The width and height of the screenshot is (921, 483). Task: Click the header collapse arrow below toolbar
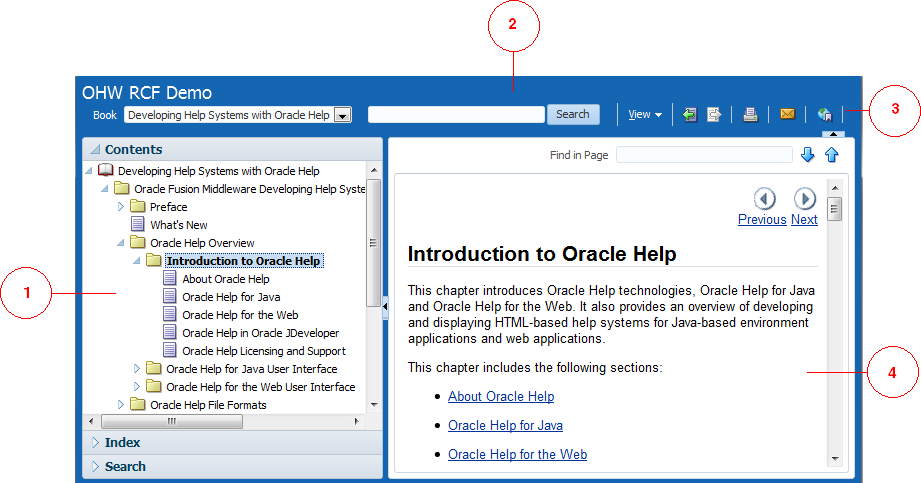[833, 135]
